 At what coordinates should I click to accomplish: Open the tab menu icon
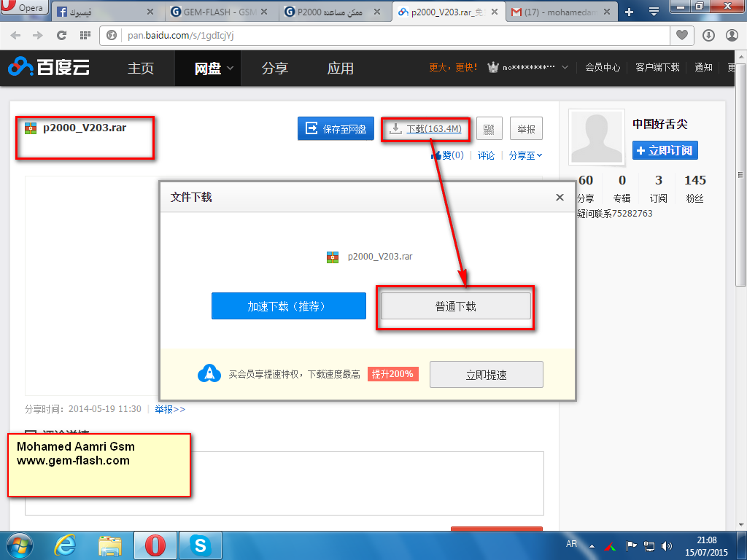pyautogui.click(x=654, y=12)
